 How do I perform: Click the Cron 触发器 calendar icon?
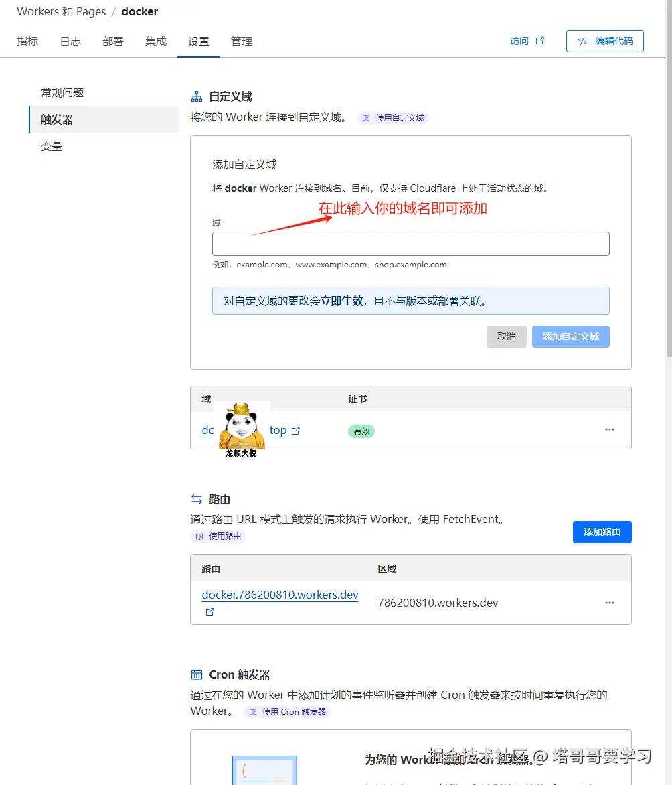coord(197,674)
